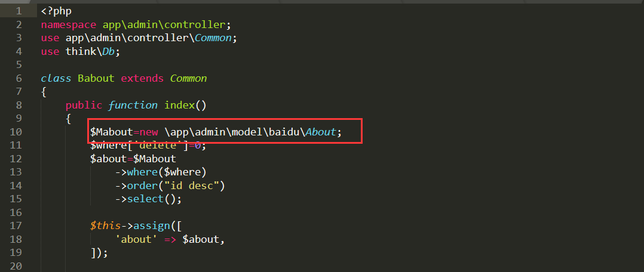644x272 pixels.
Task: Click the use keyword before think\Db
Action: 50,52
